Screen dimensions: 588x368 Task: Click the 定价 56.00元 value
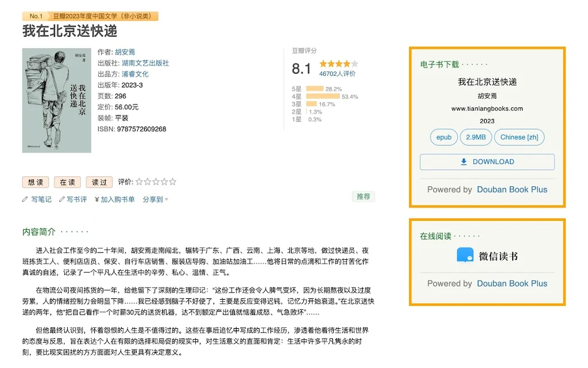tap(126, 107)
